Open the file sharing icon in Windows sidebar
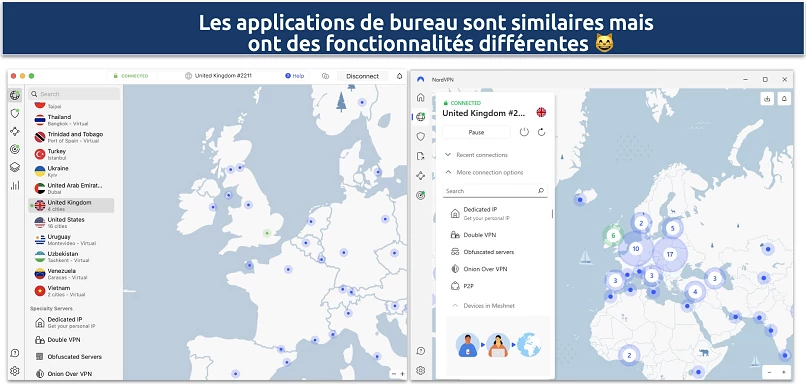 click(x=420, y=156)
